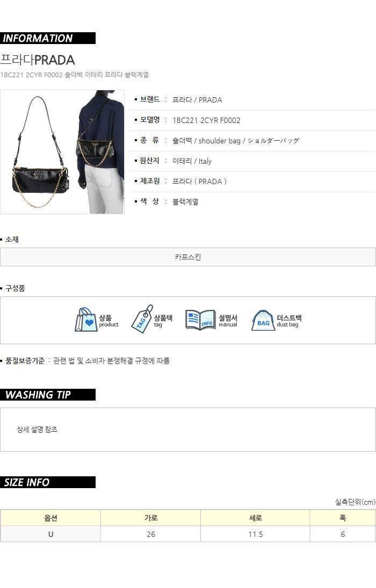Screen dimensions: 376x588
Task: Click the model wearing bag photo
Action: tap(100, 152)
